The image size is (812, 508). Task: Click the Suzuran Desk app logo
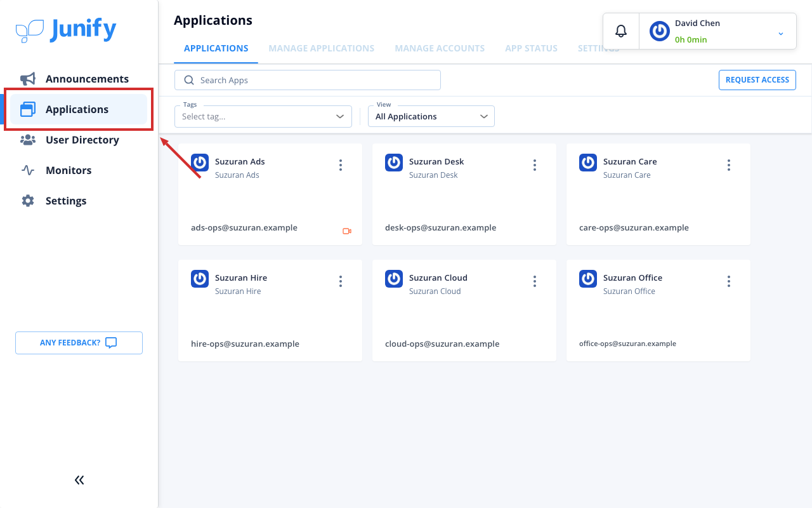394,163
